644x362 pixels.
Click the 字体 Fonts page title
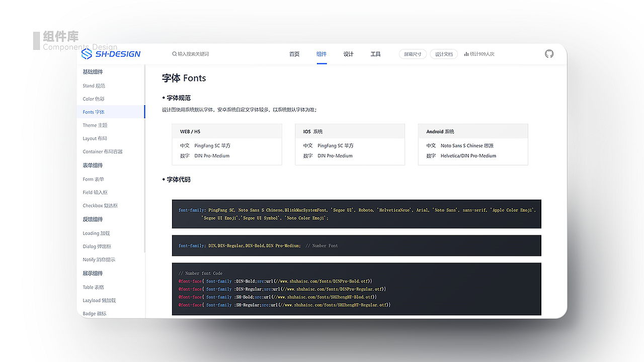point(184,78)
